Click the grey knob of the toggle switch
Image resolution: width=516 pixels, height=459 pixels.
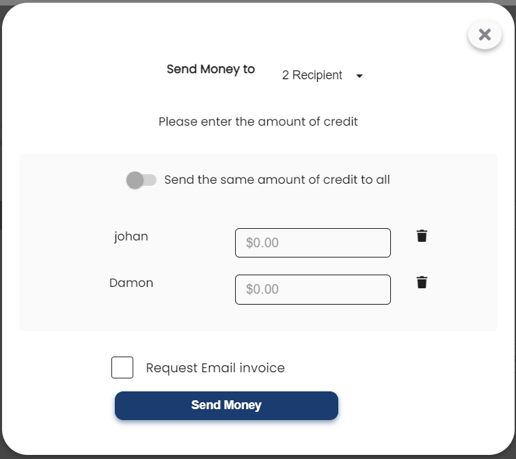click(135, 180)
